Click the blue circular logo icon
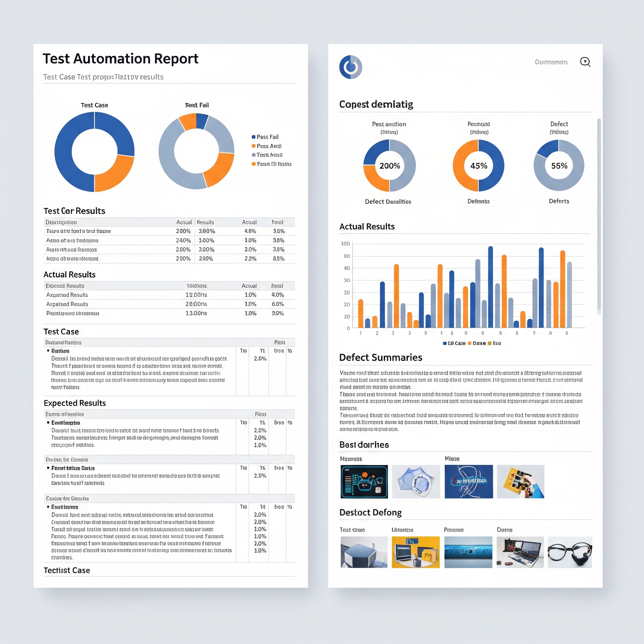The image size is (644, 644). [350, 67]
